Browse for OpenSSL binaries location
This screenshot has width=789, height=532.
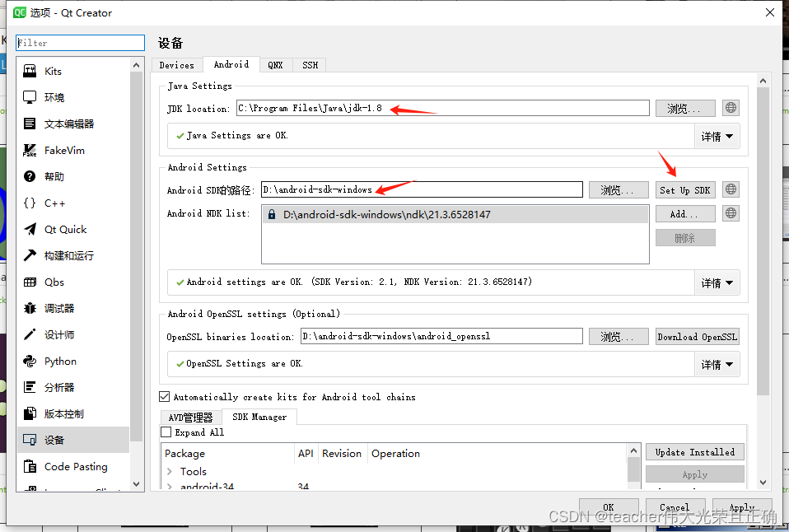(x=619, y=336)
